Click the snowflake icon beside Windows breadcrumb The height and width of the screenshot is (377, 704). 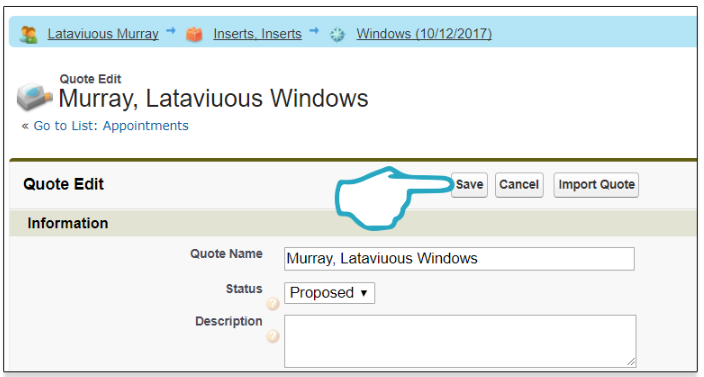coord(337,35)
